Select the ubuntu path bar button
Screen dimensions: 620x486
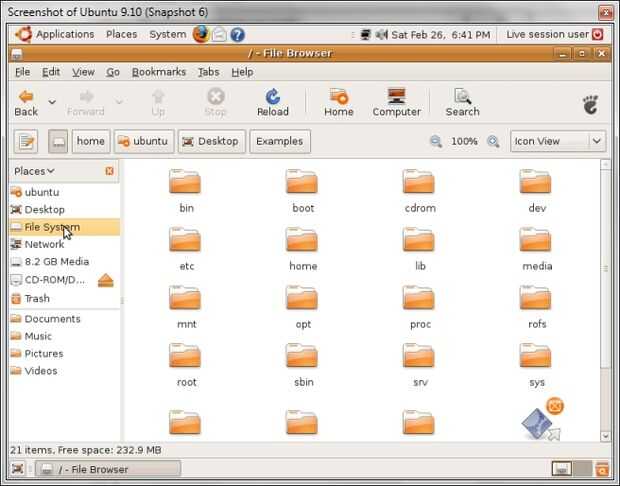(x=144, y=141)
